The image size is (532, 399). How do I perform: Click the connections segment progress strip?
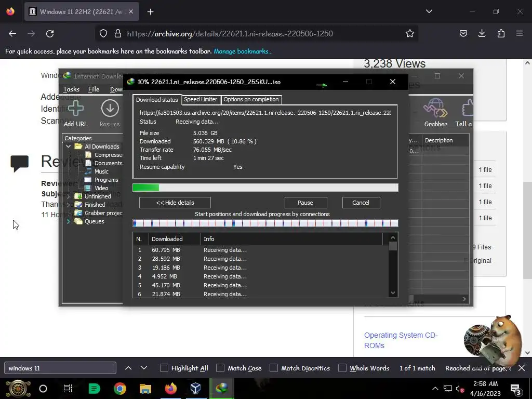point(265,223)
